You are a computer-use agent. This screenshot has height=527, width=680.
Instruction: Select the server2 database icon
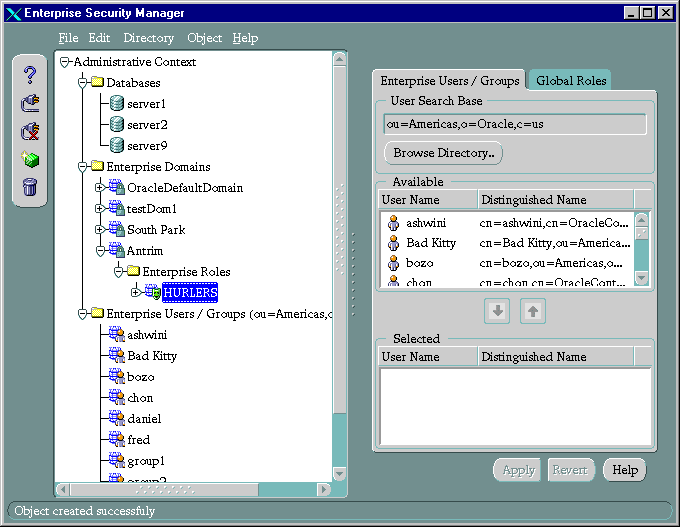click(x=117, y=125)
